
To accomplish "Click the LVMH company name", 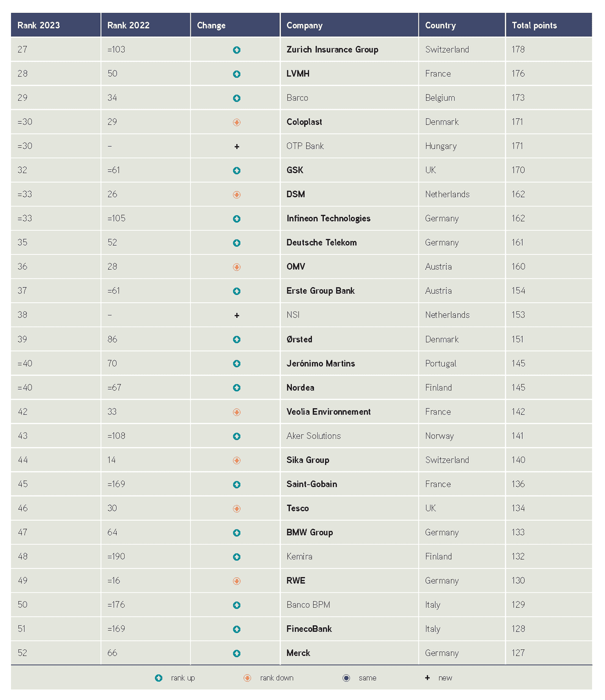I will tap(298, 74).
